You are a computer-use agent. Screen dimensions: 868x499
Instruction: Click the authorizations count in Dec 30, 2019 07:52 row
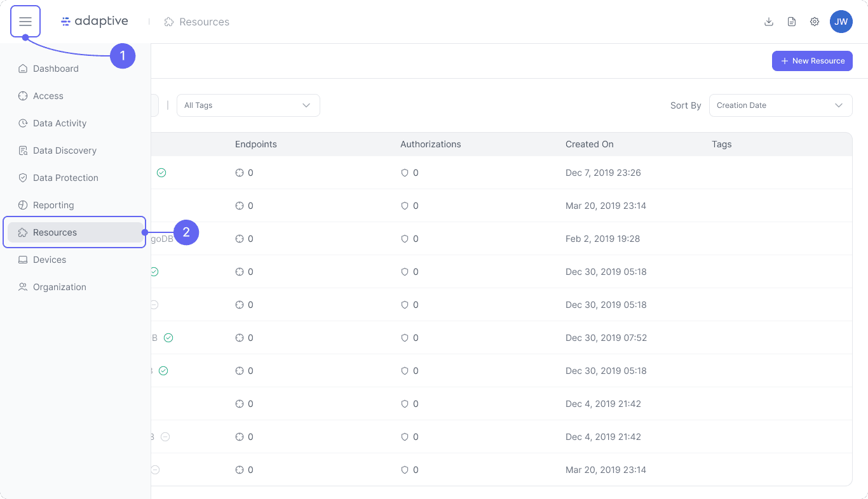click(416, 338)
